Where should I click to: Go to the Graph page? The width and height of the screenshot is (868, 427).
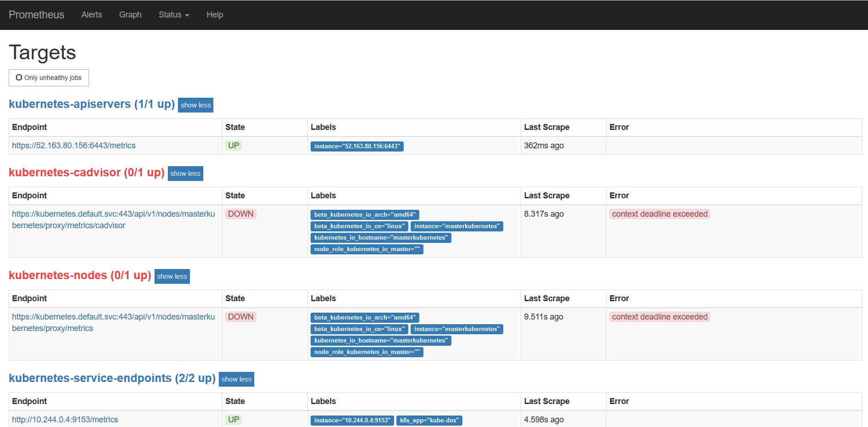[x=130, y=15]
